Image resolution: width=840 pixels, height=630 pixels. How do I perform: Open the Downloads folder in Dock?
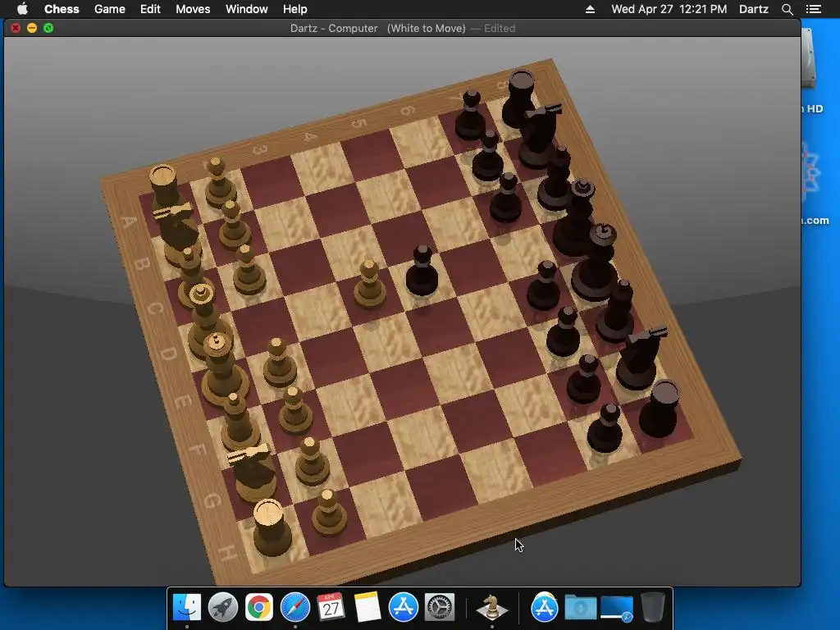tap(580, 608)
